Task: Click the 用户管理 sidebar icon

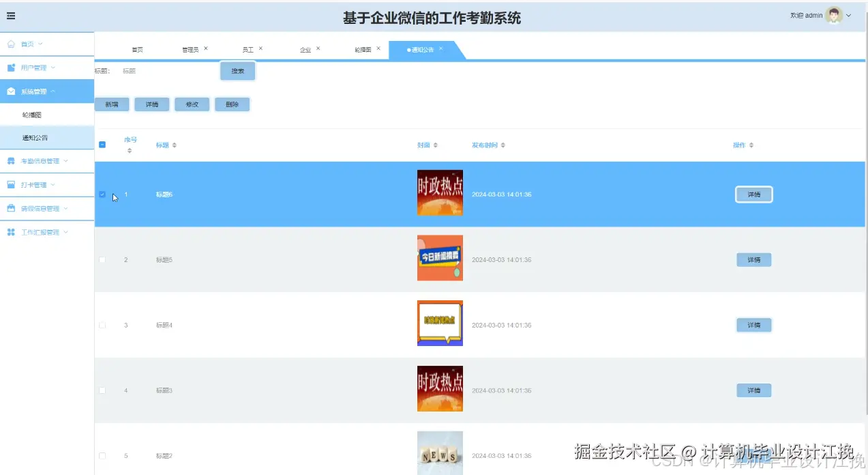Action: [x=11, y=68]
